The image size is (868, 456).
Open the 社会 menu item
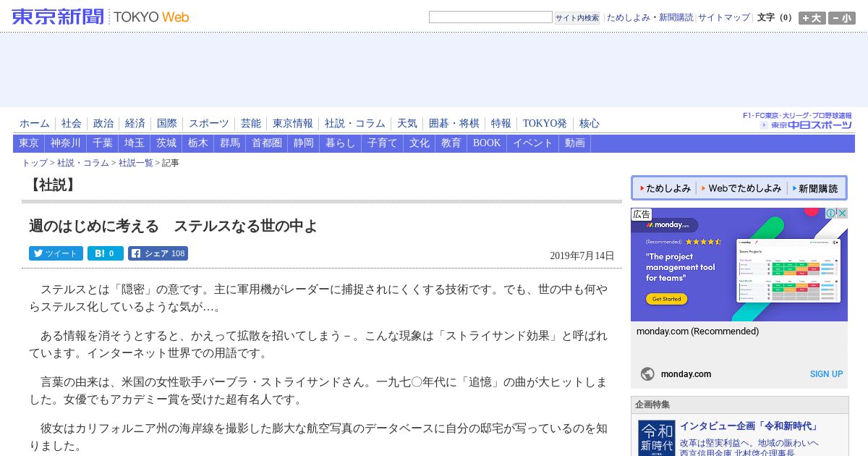[72, 124]
